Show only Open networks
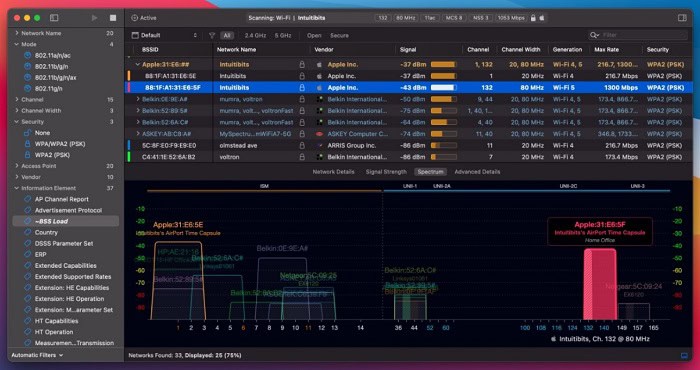Image resolution: width=700 pixels, height=370 pixels. coord(314,35)
